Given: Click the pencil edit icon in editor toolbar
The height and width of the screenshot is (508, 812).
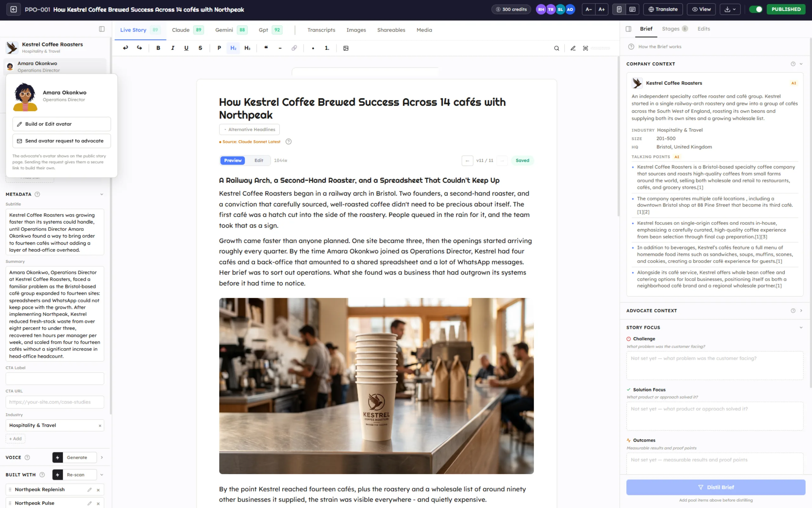Looking at the screenshot, I should (573, 48).
